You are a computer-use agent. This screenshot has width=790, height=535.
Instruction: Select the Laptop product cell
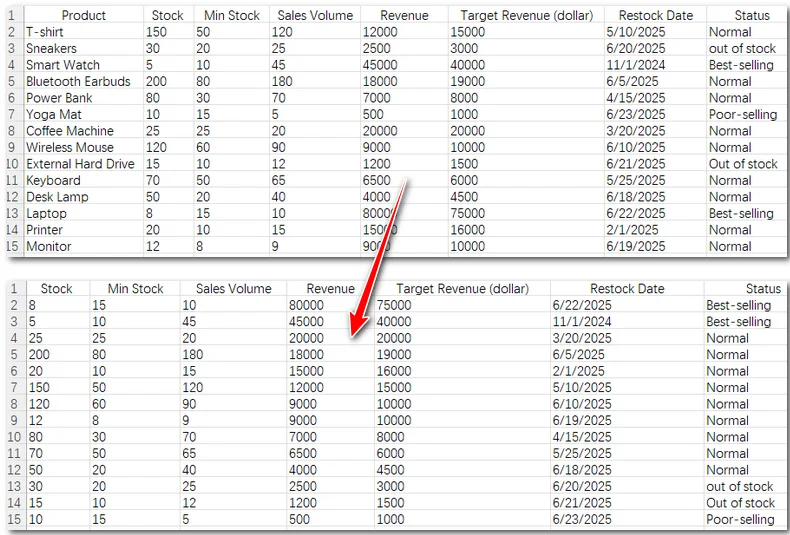click(x=84, y=214)
